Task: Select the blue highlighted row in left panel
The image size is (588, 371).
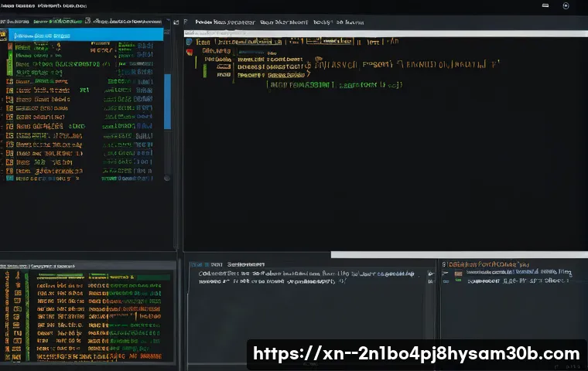Action: coord(86,36)
